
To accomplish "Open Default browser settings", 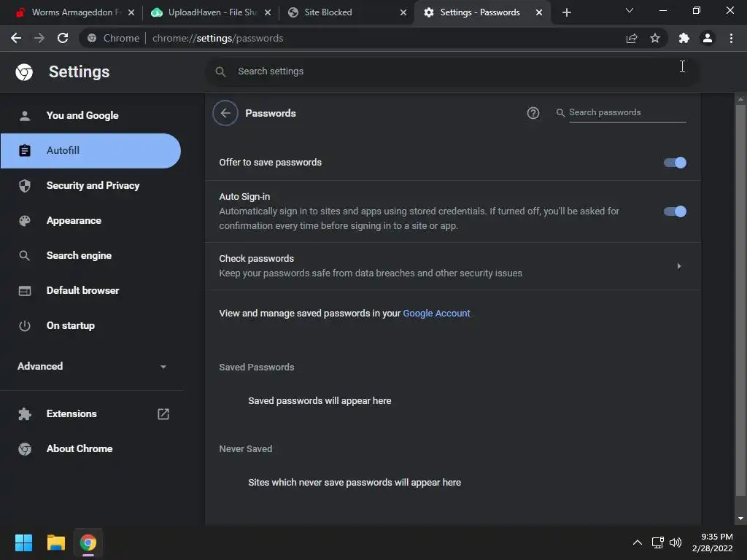I will click(x=90, y=290).
